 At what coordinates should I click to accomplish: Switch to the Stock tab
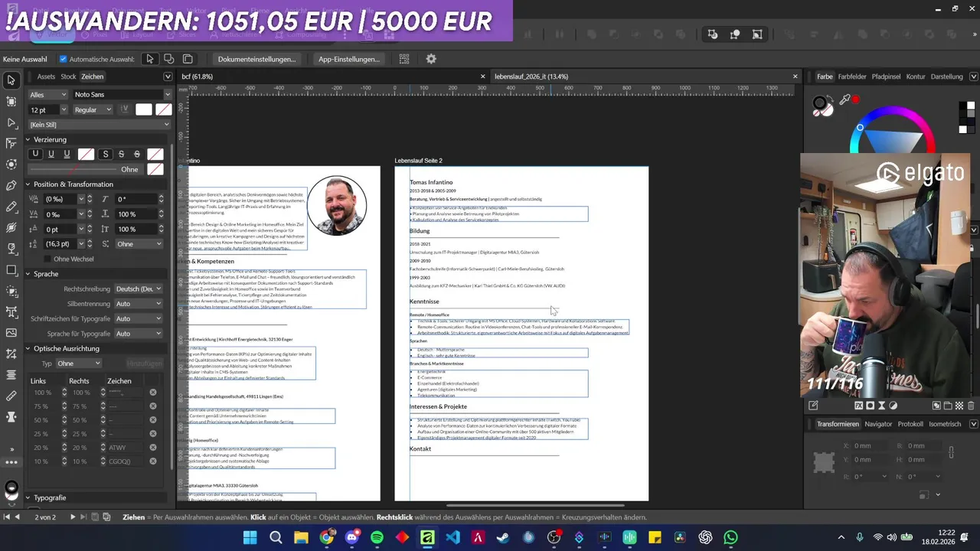pos(68,77)
